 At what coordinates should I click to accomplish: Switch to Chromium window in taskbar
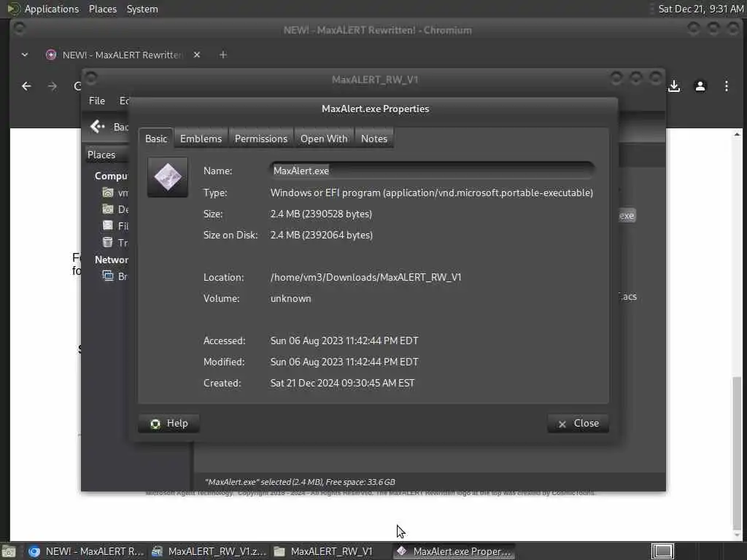(86, 551)
